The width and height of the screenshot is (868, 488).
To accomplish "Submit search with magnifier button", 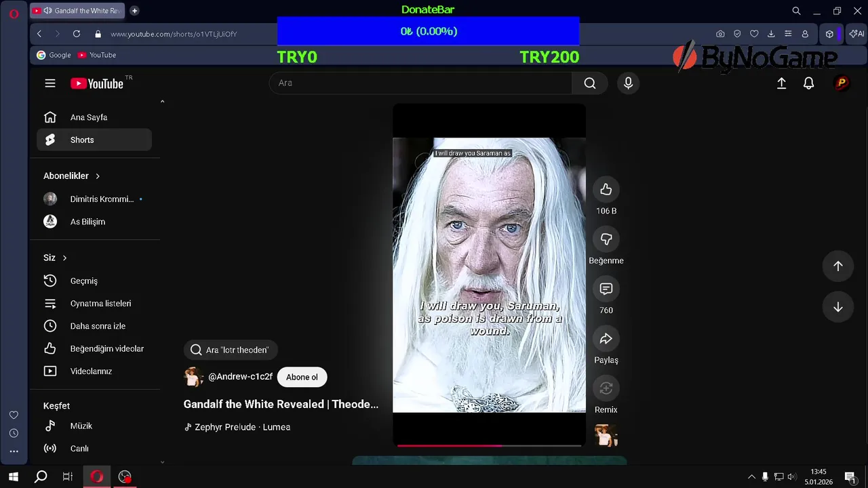I will [590, 83].
